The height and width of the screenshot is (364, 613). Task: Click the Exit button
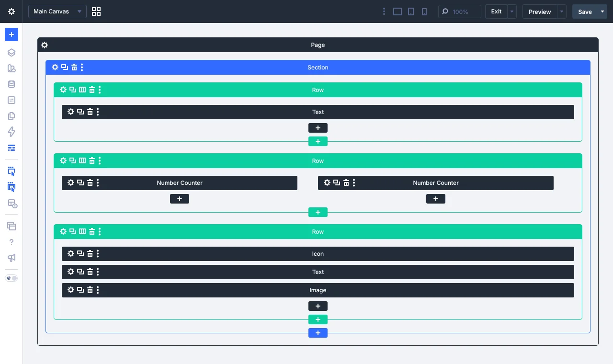[x=496, y=11]
